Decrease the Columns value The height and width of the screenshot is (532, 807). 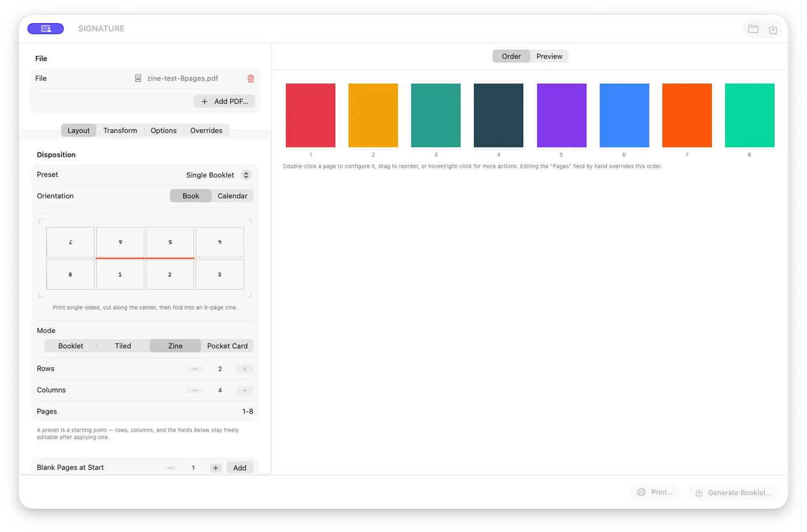pyautogui.click(x=195, y=390)
